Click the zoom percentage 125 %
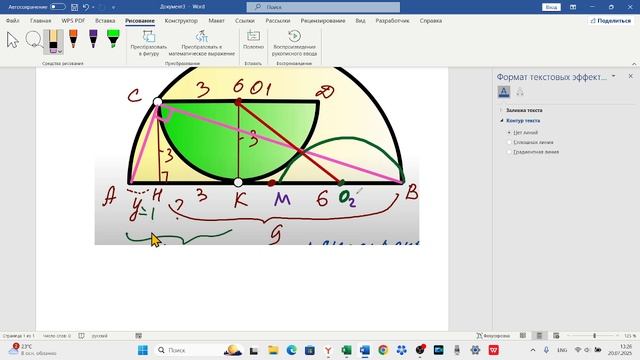This screenshot has width=640, height=360. pyautogui.click(x=630, y=336)
